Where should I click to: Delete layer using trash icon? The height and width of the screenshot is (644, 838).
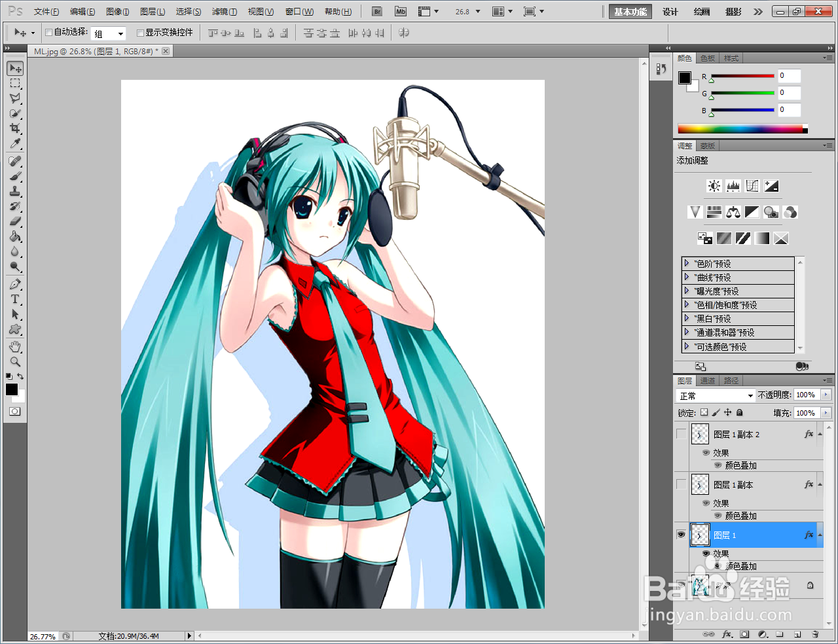815,634
